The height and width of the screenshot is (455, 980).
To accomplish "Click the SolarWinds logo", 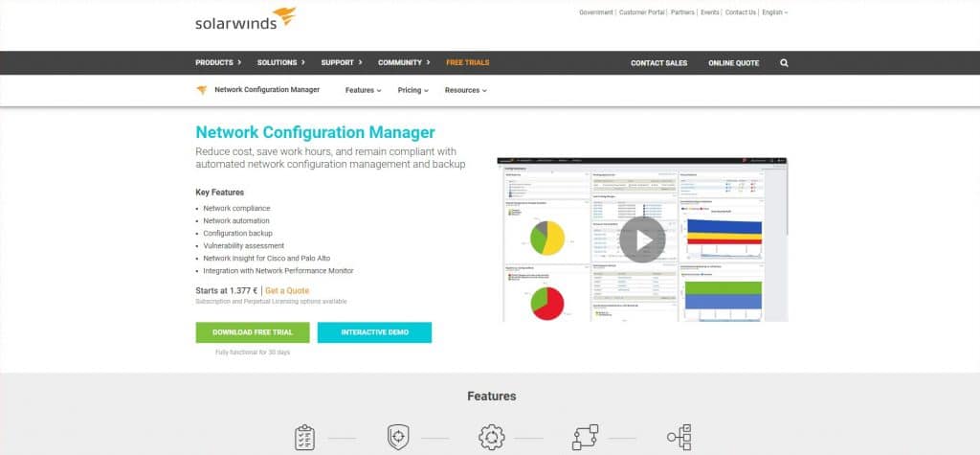I will tap(245, 19).
